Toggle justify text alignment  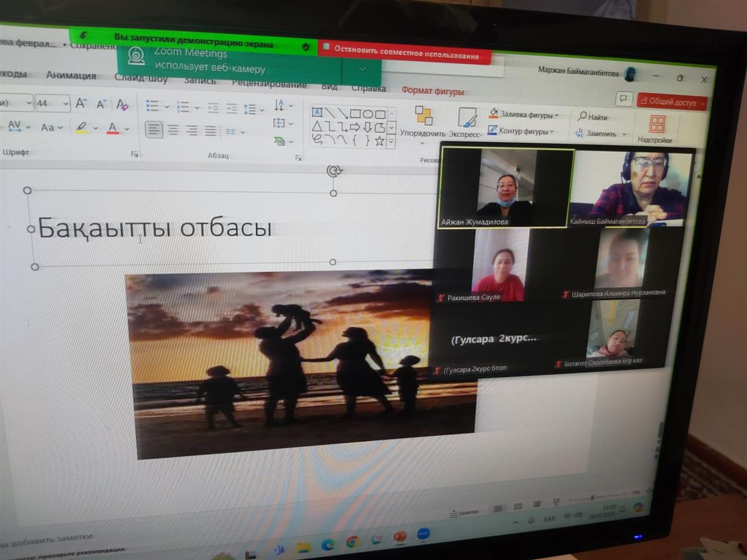click(x=210, y=131)
